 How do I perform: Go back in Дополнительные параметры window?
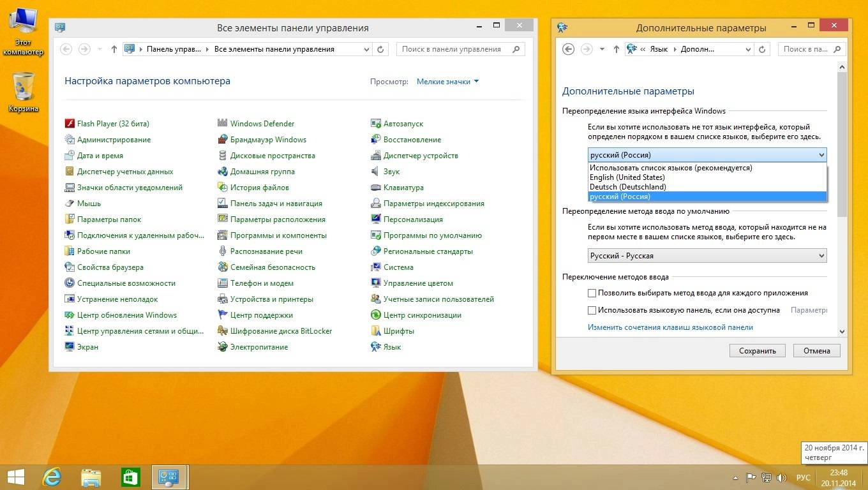[x=568, y=49]
